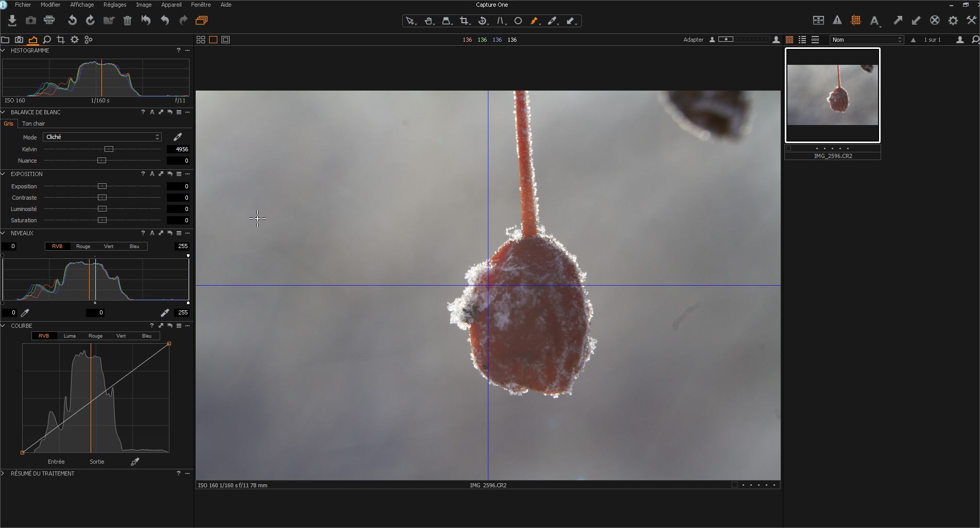Select the Pan hand tool
The image size is (980, 528).
[428, 21]
